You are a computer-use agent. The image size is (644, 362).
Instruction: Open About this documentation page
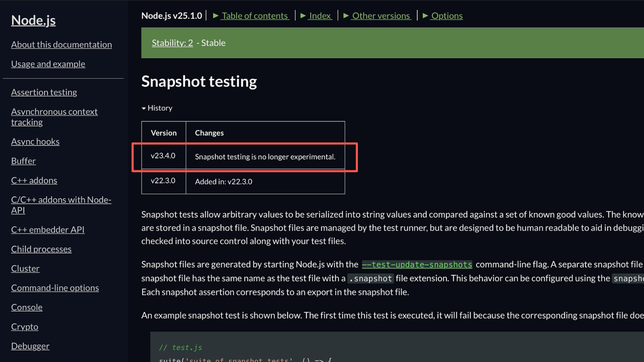point(62,45)
